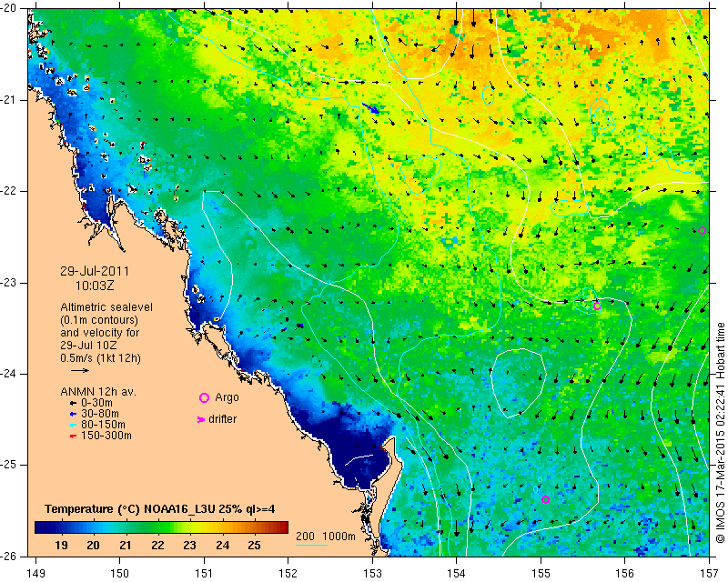Click the 'Altimetric sealevel' text
The width and height of the screenshot is (728, 582).
pos(106,307)
